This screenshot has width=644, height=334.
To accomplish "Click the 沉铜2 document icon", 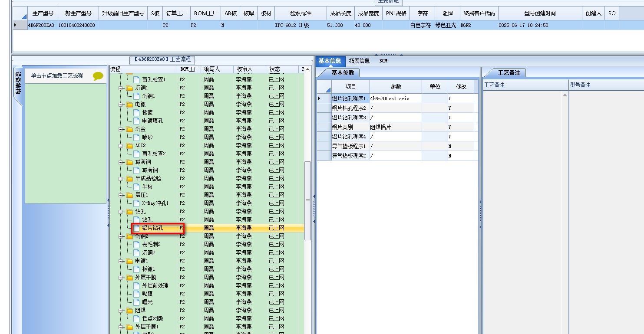I will pyautogui.click(x=137, y=252).
